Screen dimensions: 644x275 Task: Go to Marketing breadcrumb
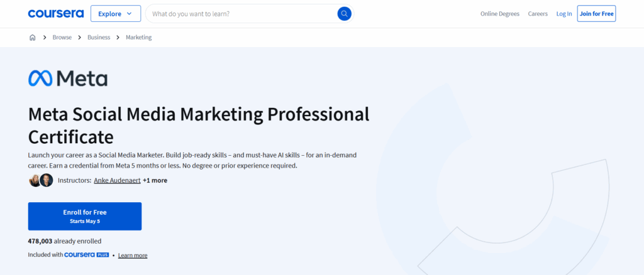pos(138,37)
